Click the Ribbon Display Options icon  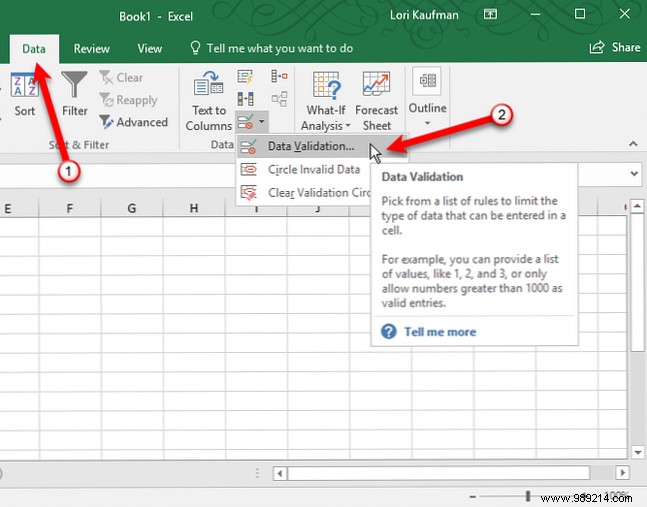click(490, 14)
